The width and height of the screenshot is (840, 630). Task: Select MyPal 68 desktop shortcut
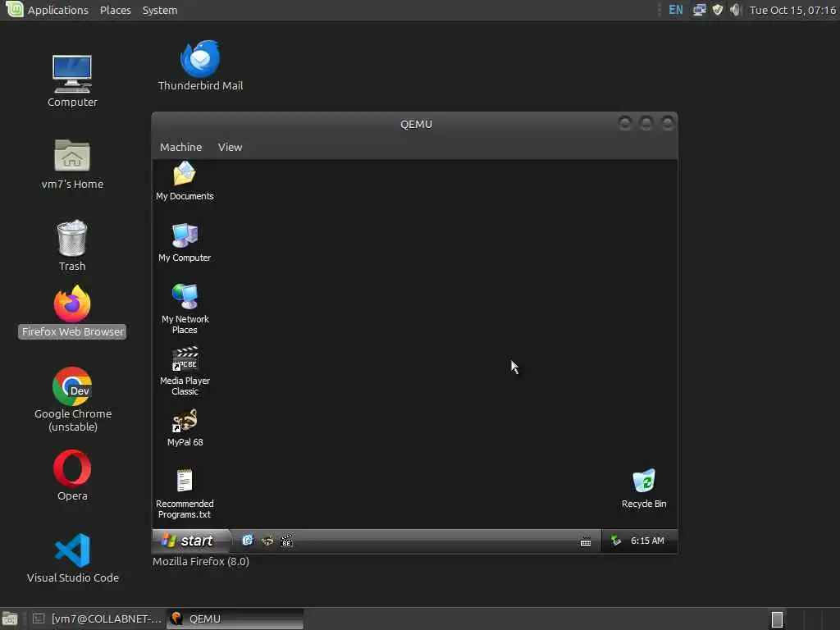[x=185, y=427]
